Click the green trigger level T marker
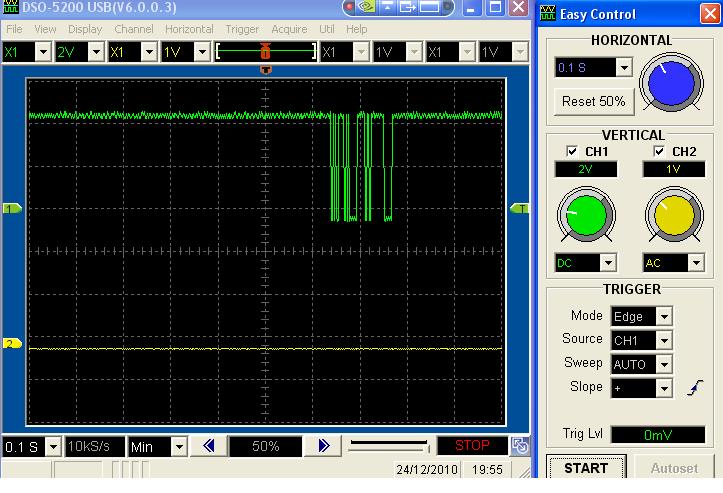This screenshot has height=493, width=723. [519, 208]
